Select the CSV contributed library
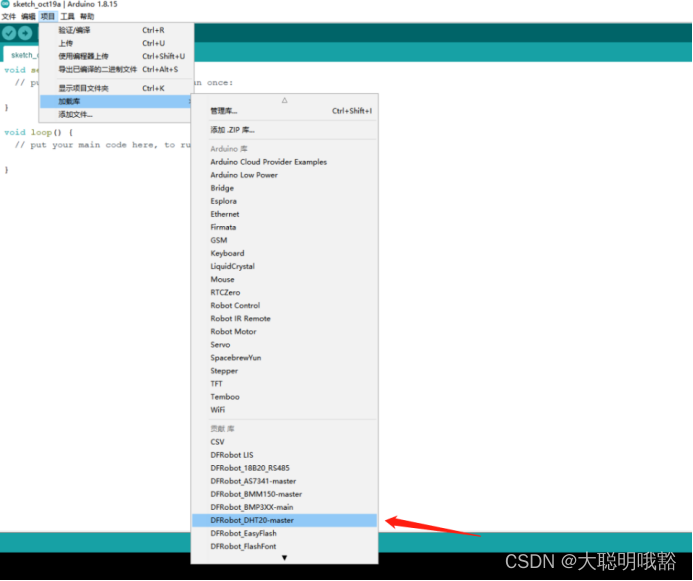The width and height of the screenshot is (693, 581). [x=285, y=442]
